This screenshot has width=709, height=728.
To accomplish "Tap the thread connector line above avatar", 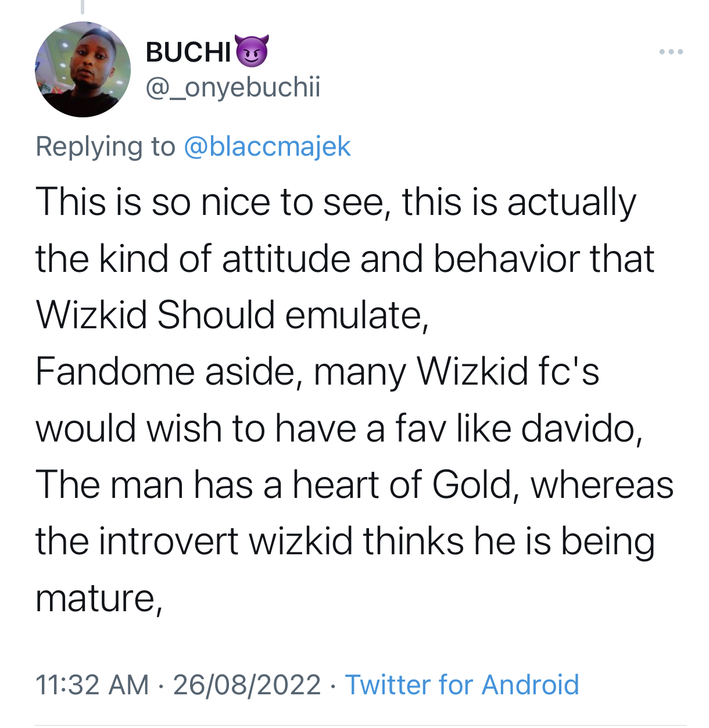I will coord(83,6).
